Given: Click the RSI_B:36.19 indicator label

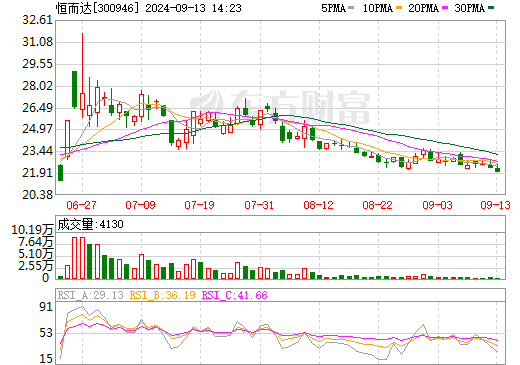Looking at the screenshot, I should (x=162, y=295).
